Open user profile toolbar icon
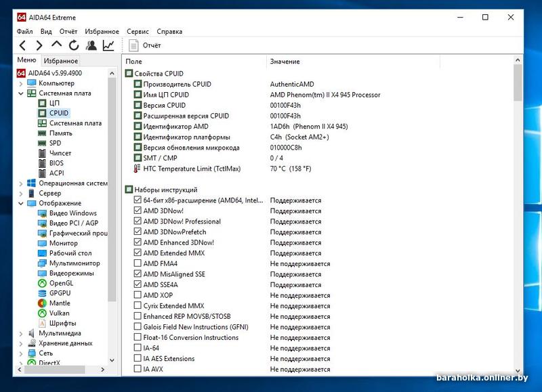This screenshot has width=542, height=392. click(x=91, y=45)
